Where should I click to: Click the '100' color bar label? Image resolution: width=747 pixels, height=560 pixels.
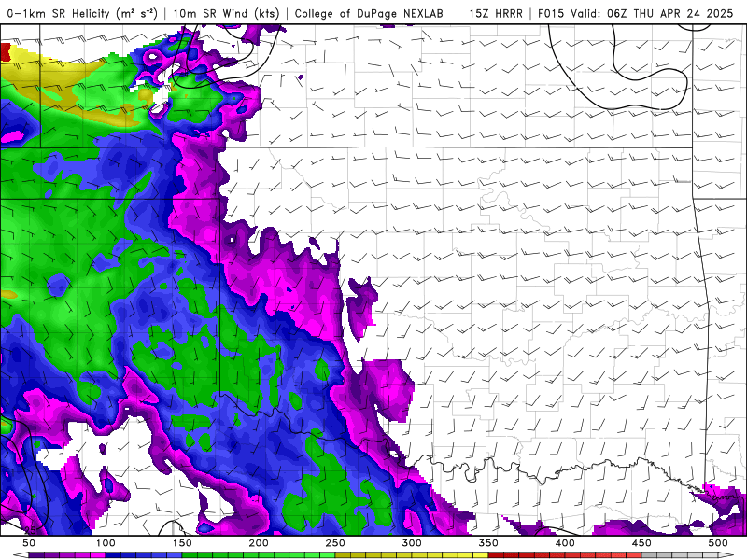pyautogui.click(x=106, y=543)
